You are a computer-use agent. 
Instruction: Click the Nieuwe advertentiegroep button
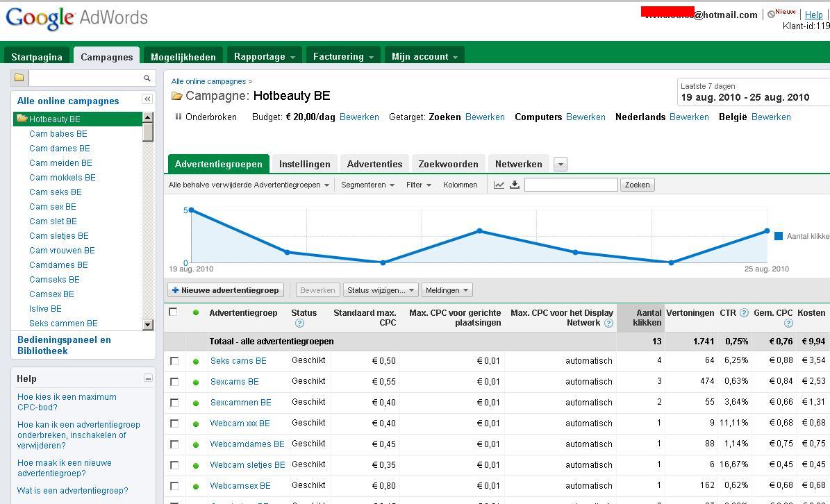(226, 290)
